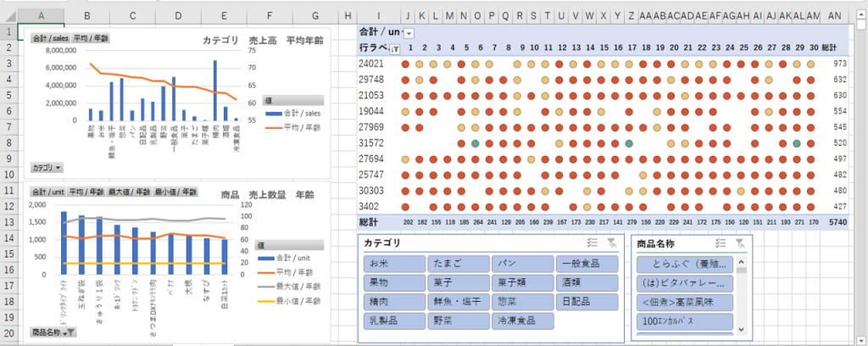Click the column total 264 for day 6

coord(476,222)
